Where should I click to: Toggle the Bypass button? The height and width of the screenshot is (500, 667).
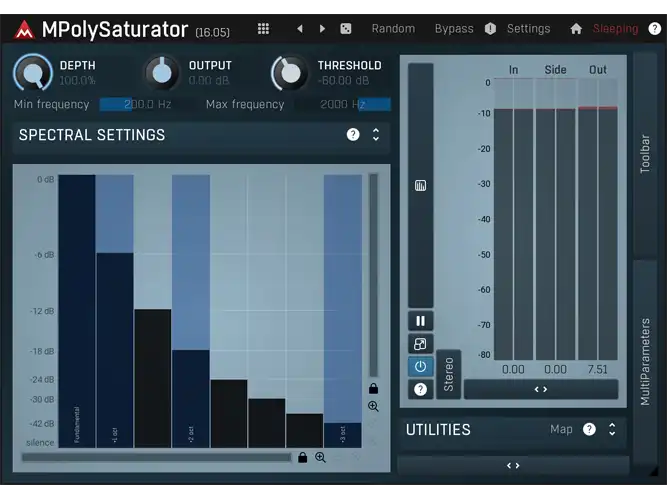[x=454, y=29]
